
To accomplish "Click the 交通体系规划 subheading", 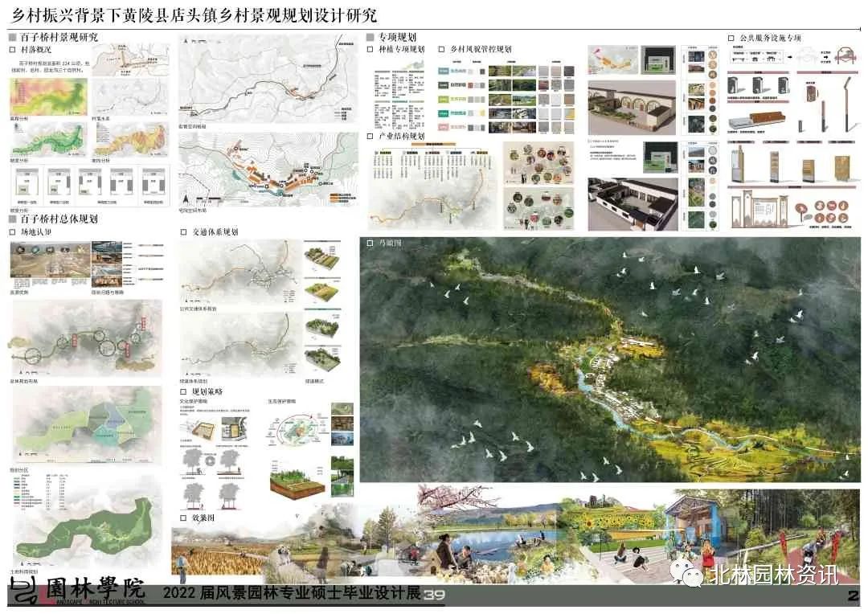I will (x=215, y=232).
